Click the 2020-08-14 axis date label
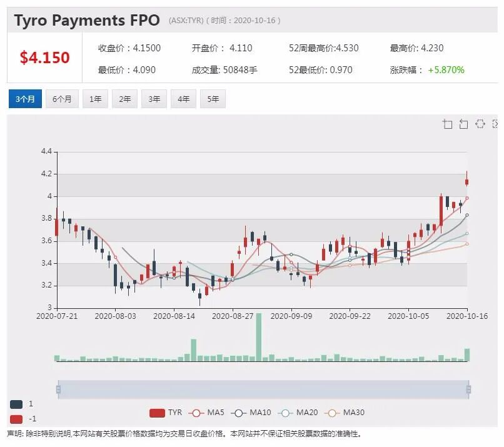Image resolution: width=504 pixels, height=447 pixels. coord(174,316)
